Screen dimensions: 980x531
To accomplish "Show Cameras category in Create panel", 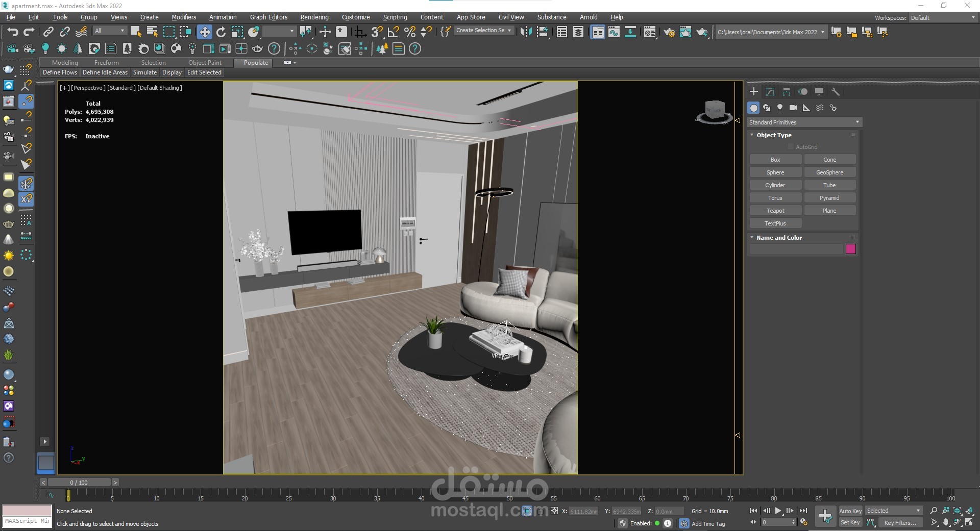I will (x=793, y=108).
